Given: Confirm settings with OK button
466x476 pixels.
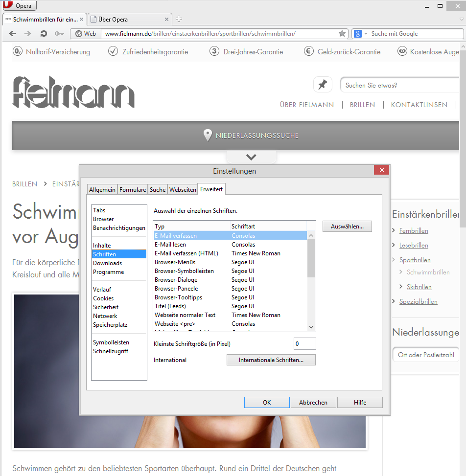Looking at the screenshot, I should (267, 402).
